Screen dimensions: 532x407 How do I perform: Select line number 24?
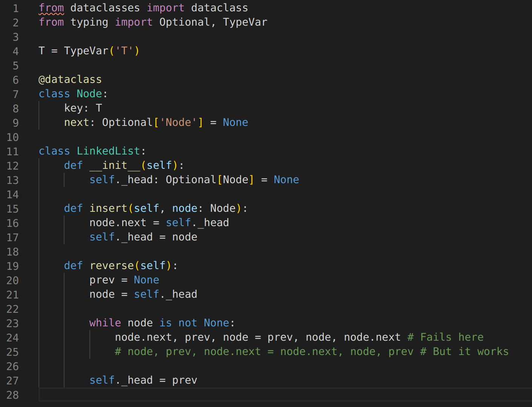pyautogui.click(x=12, y=338)
